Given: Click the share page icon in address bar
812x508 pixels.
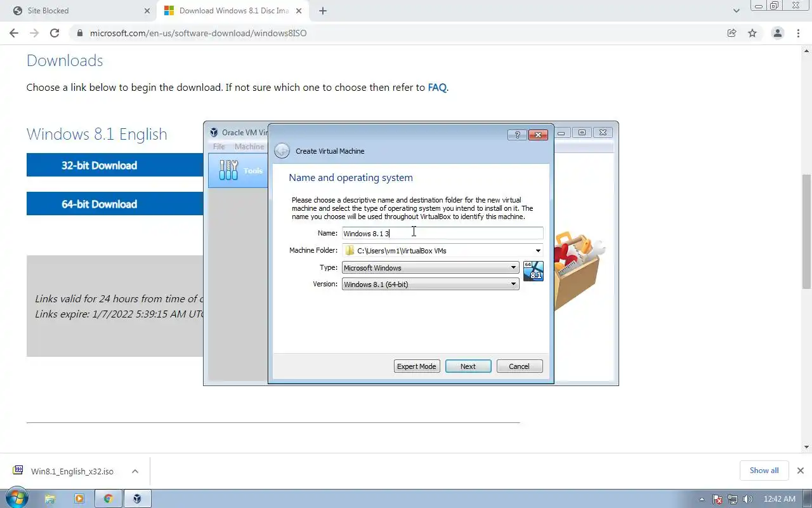Looking at the screenshot, I should (x=731, y=33).
